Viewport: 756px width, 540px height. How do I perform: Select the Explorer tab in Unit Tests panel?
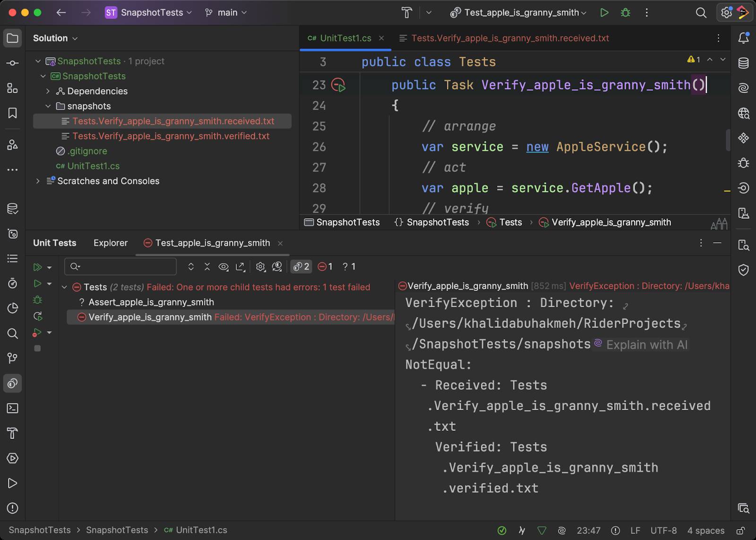[x=111, y=243]
